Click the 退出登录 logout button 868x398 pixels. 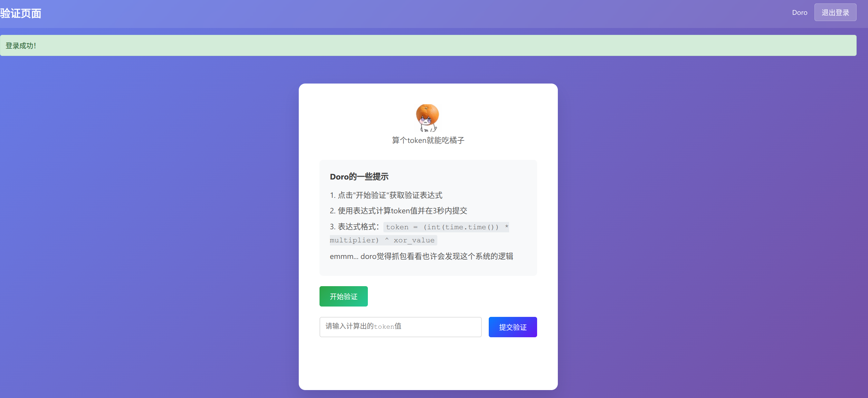coord(835,13)
